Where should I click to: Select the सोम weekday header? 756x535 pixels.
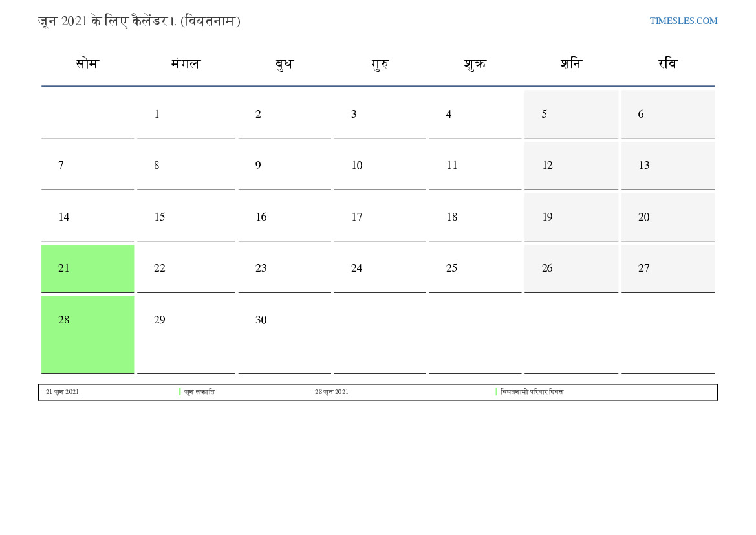click(87, 63)
